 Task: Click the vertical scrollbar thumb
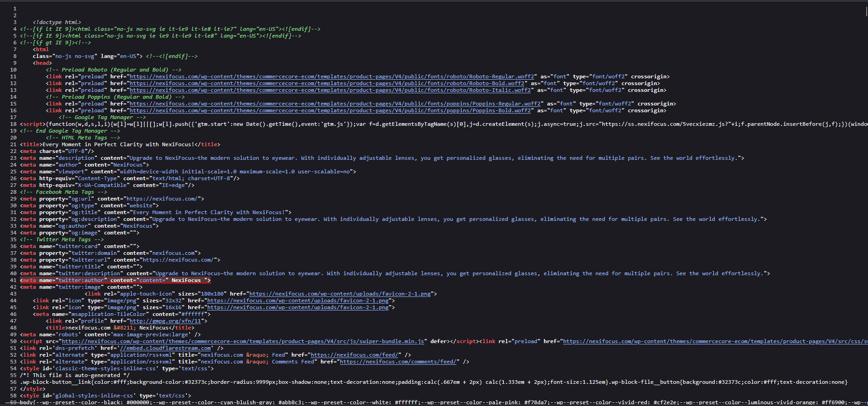click(866, 12)
